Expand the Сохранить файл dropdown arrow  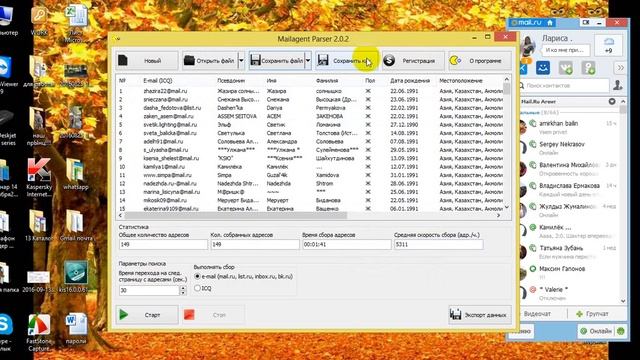(x=308, y=60)
